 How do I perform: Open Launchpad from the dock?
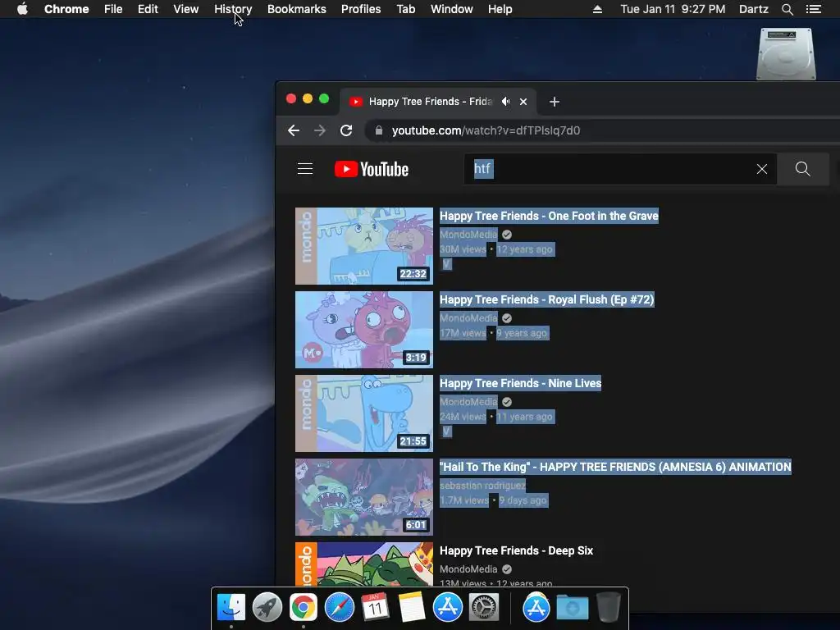267,607
